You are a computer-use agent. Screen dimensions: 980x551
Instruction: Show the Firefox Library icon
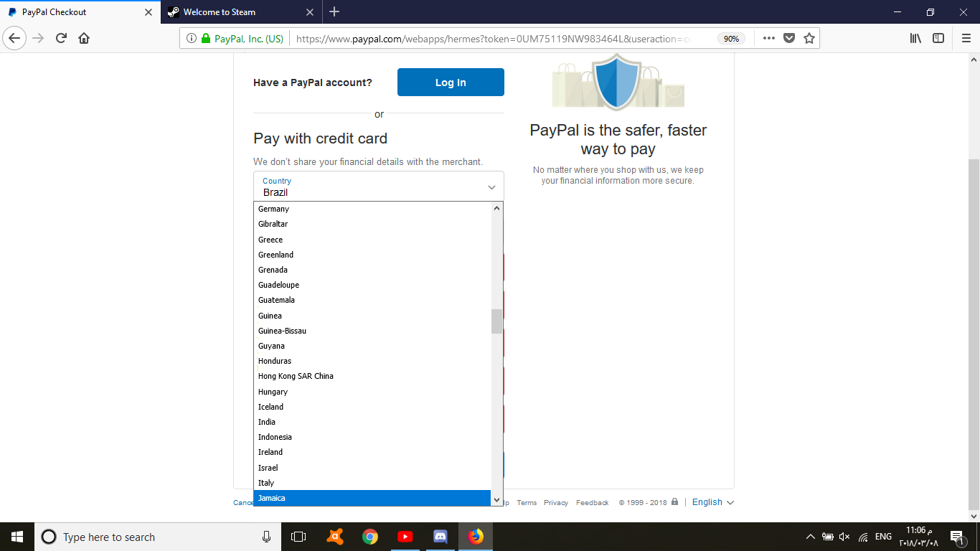pyautogui.click(x=915, y=38)
